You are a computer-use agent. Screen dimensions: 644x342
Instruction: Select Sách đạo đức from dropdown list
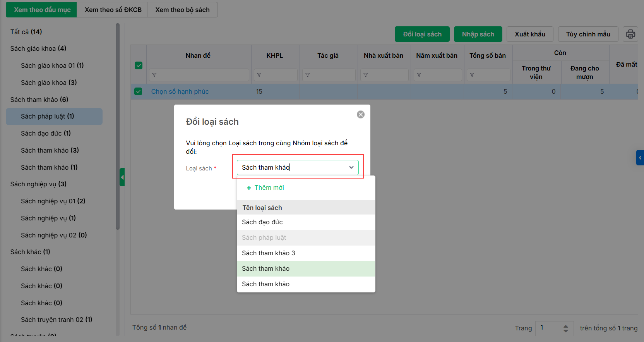262,222
